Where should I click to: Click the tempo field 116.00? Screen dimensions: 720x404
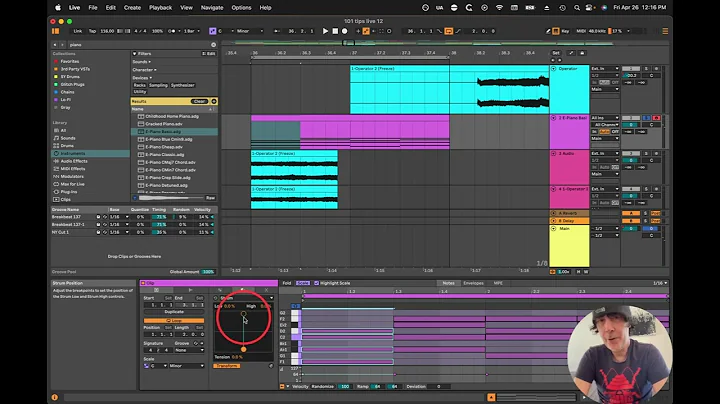(107, 31)
